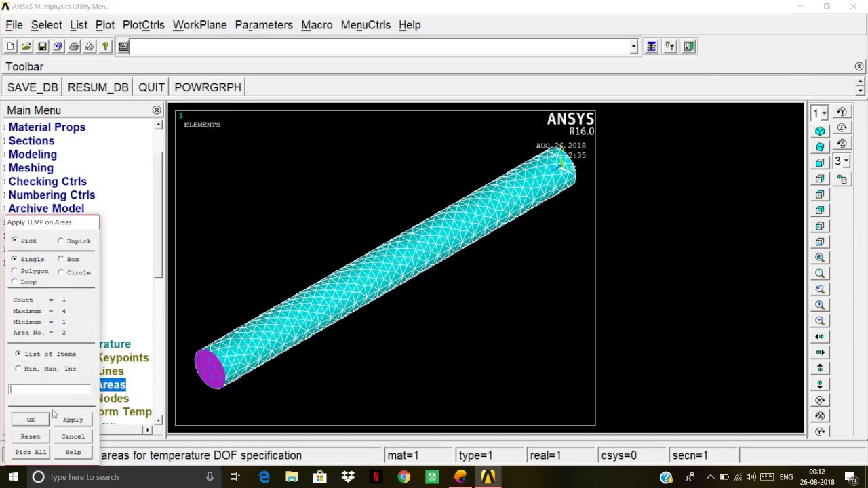Image resolution: width=868 pixels, height=488 pixels.
Task: Select the Front View icon
Action: [x=820, y=163]
